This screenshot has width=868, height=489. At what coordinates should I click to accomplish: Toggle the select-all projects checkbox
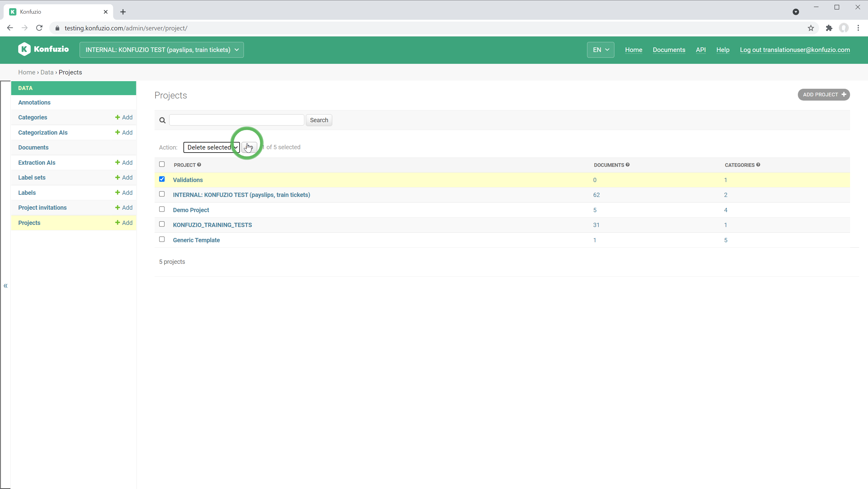162,164
